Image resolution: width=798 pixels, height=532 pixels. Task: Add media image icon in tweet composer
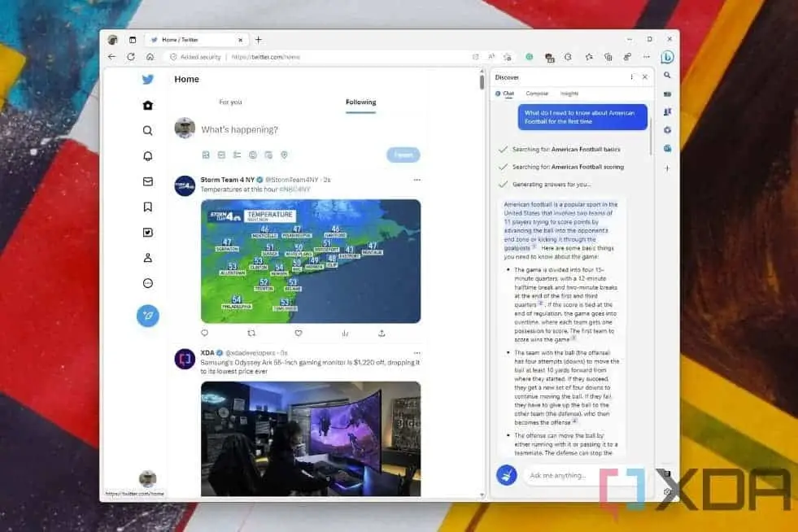[x=206, y=155]
